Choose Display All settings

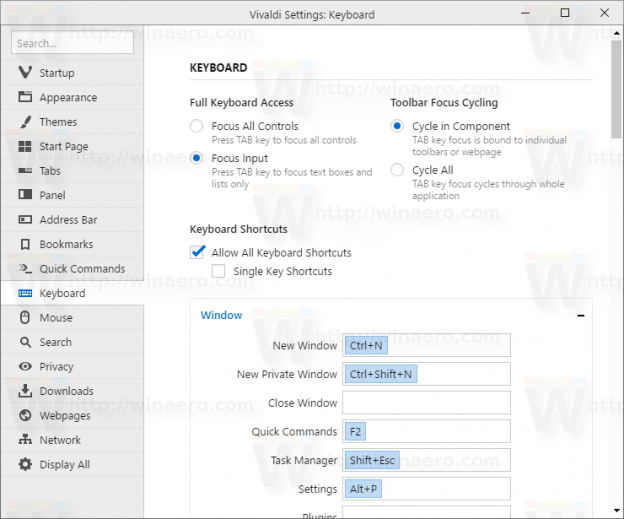point(72,464)
